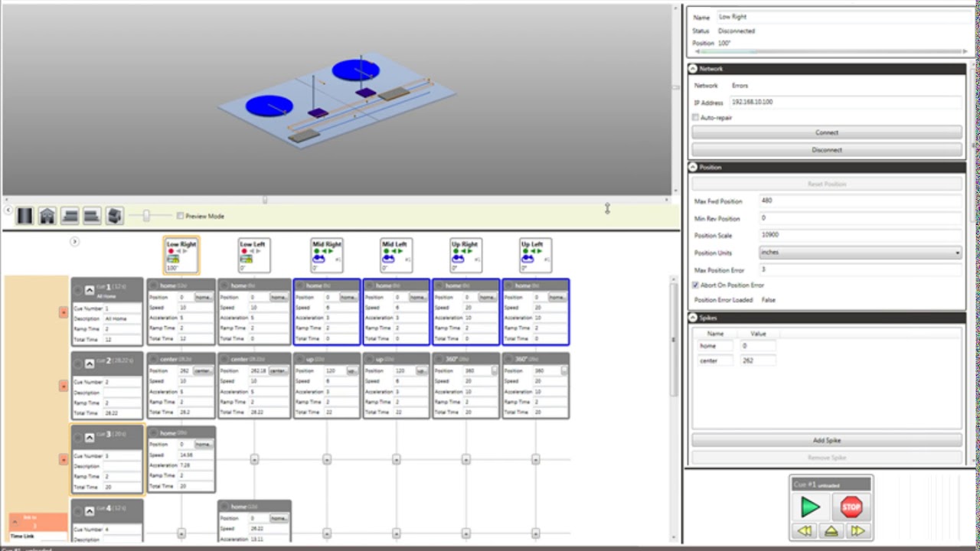The height and width of the screenshot is (551, 980).
Task: Click the yellow next cue double-arrow
Action: tap(857, 531)
